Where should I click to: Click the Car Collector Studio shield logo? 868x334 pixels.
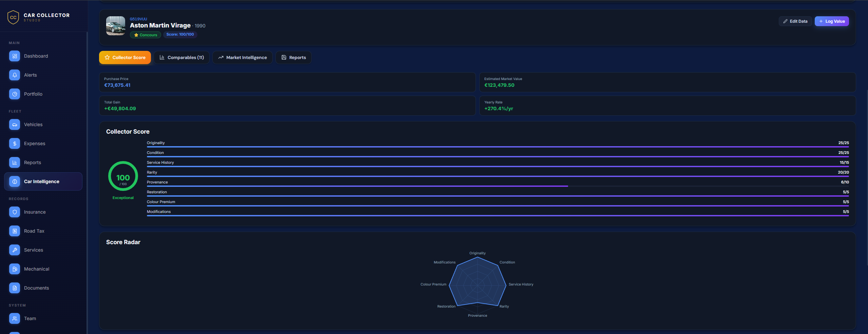(13, 17)
